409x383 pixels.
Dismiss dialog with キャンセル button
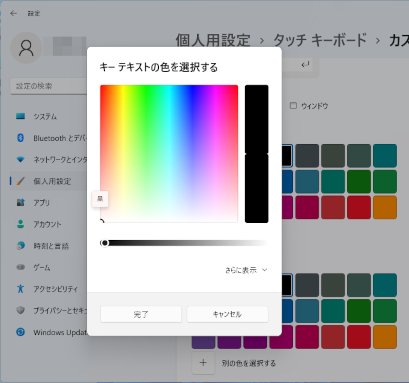pyautogui.click(x=227, y=314)
